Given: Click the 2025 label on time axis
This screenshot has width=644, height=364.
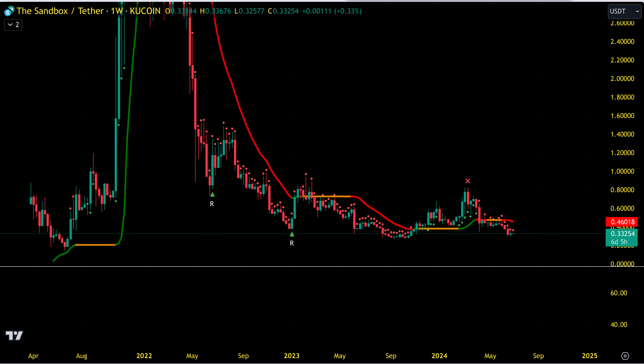Looking at the screenshot, I should click(589, 356).
